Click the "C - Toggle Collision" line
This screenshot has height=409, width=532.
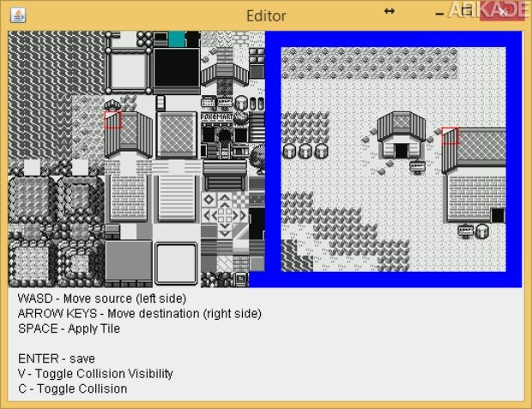point(73,388)
